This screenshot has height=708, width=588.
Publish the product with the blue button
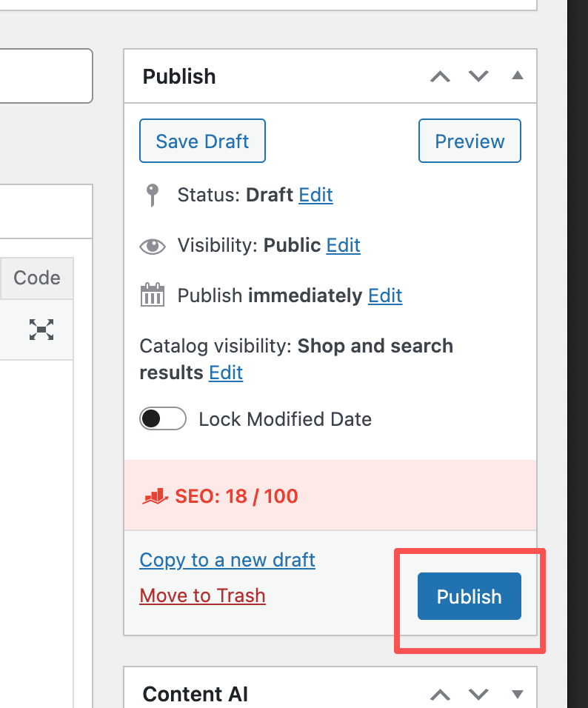point(470,596)
